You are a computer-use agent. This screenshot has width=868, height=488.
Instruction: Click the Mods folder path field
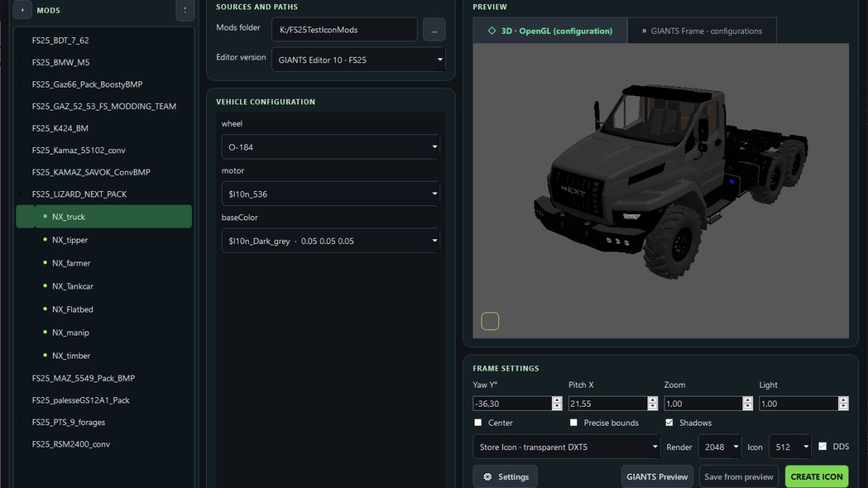[x=344, y=30]
